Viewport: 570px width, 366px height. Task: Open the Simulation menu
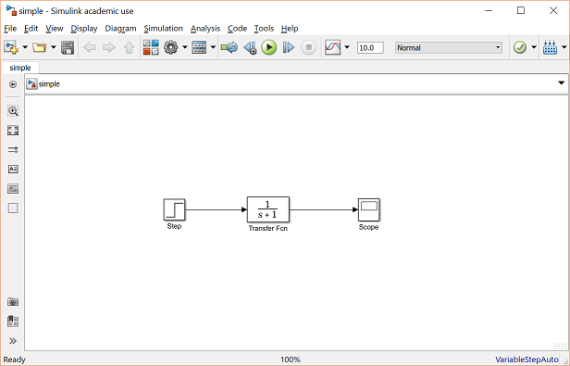pyautogui.click(x=163, y=28)
